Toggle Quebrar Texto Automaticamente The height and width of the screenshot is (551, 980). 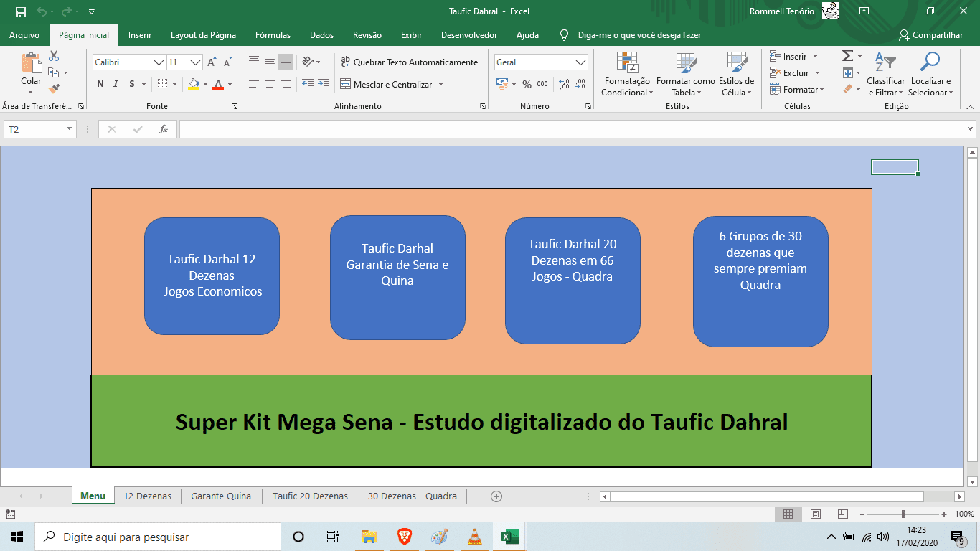point(409,62)
